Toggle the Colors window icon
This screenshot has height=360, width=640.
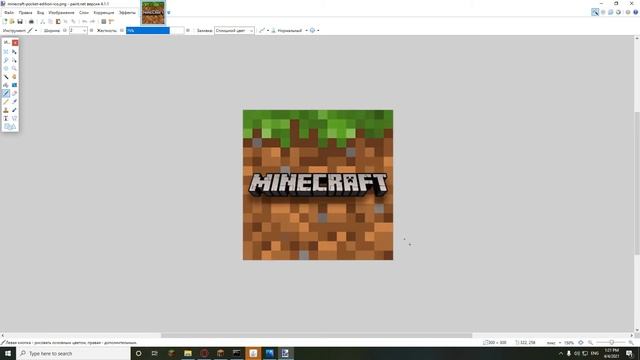[x=618, y=13]
